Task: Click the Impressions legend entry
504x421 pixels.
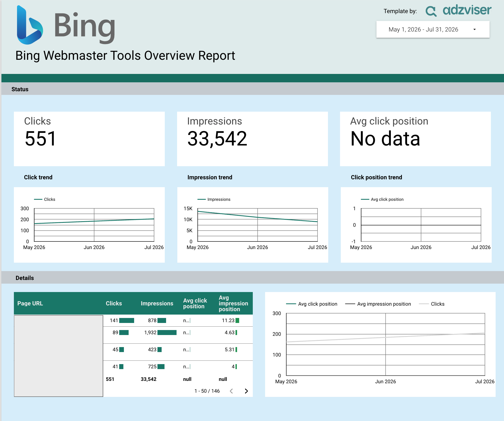Action: click(214, 199)
